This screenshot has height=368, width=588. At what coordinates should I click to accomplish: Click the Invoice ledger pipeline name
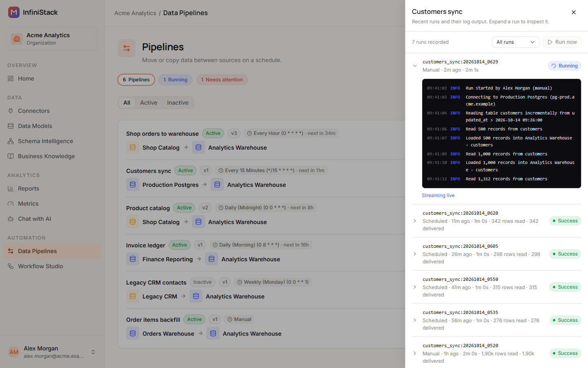[x=146, y=245]
